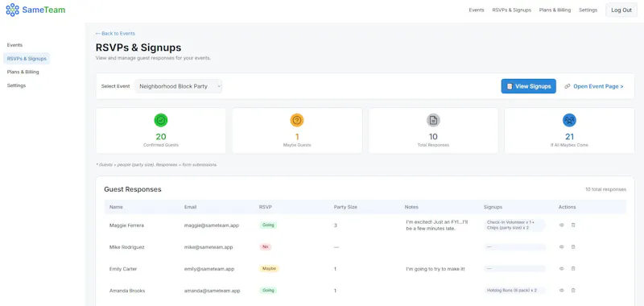Select Plans & Billing in the left sidebar
The image size is (644, 306).
click(23, 72)
